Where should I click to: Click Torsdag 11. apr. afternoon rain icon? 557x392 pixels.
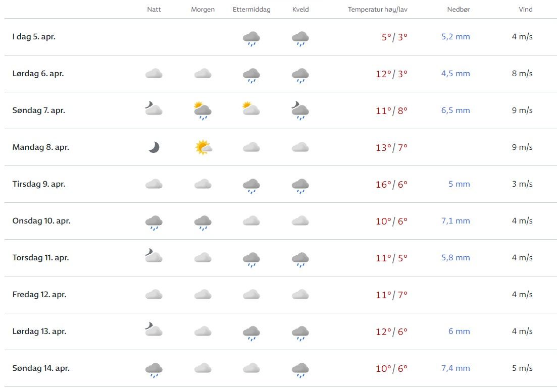(251, 259)
